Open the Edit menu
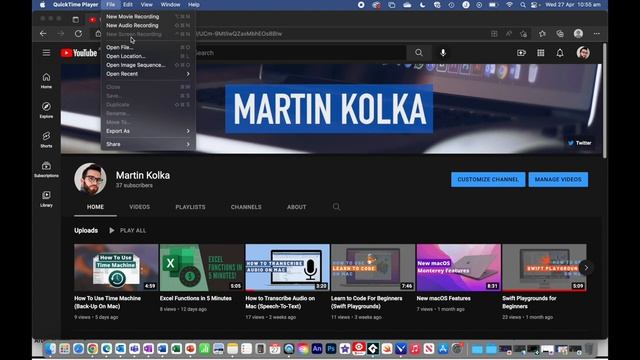Viewport: 640px width, 360px height. pos(128,5)
